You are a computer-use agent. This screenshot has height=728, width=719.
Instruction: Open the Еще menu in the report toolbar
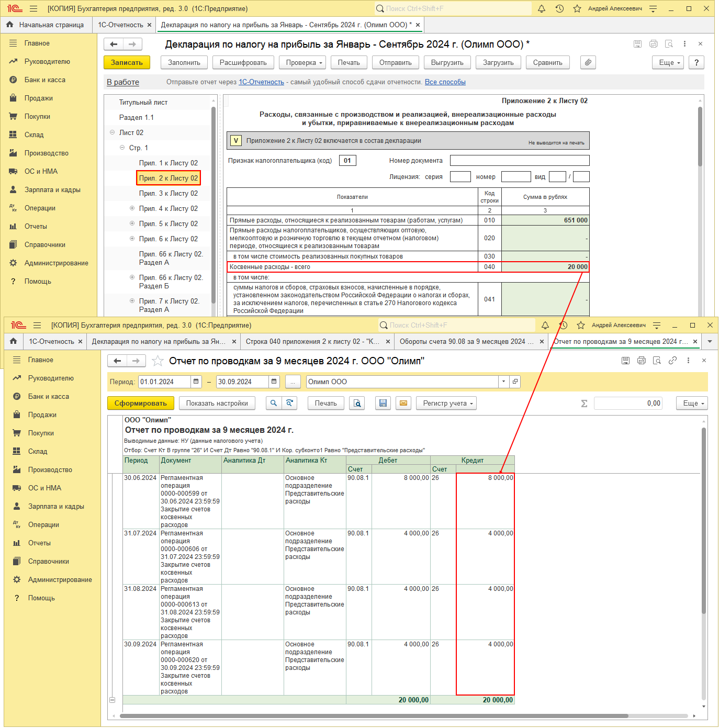[692, 403]
